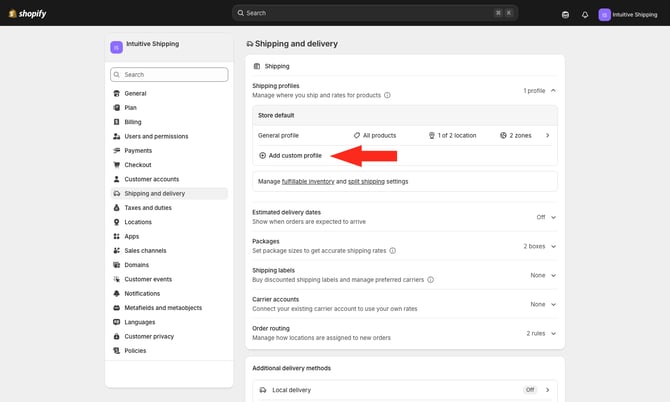The image size is (670, 402).
Task: Click the Users and permissions icon
Action: click(116, 136)
